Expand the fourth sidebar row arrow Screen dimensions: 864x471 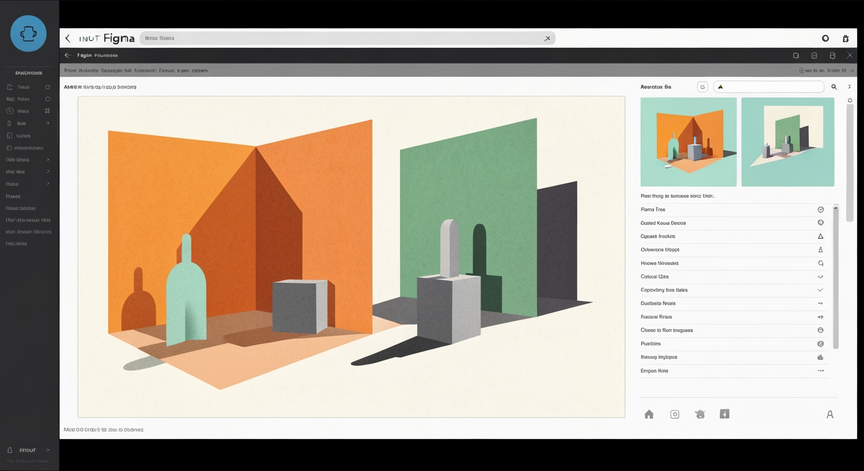48,123
